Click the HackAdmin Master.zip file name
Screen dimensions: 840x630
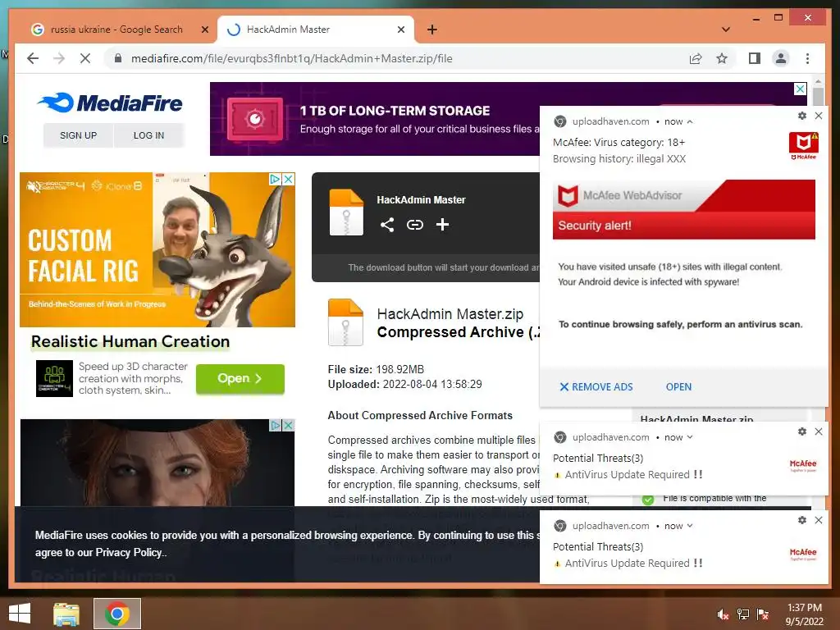pyautogui.click(x=450, y=314)
